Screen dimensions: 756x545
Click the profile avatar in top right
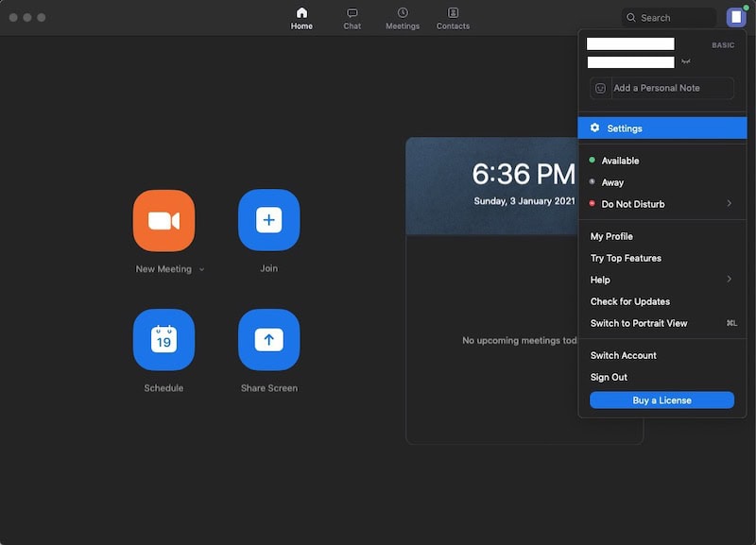736,17
